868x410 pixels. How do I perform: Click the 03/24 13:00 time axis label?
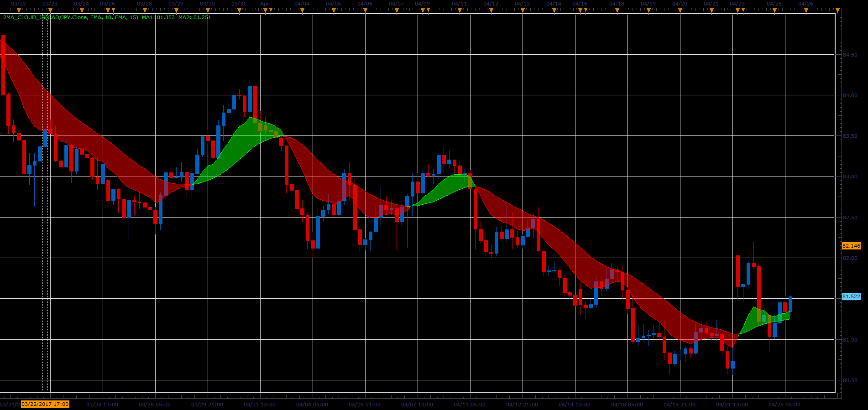102,405
